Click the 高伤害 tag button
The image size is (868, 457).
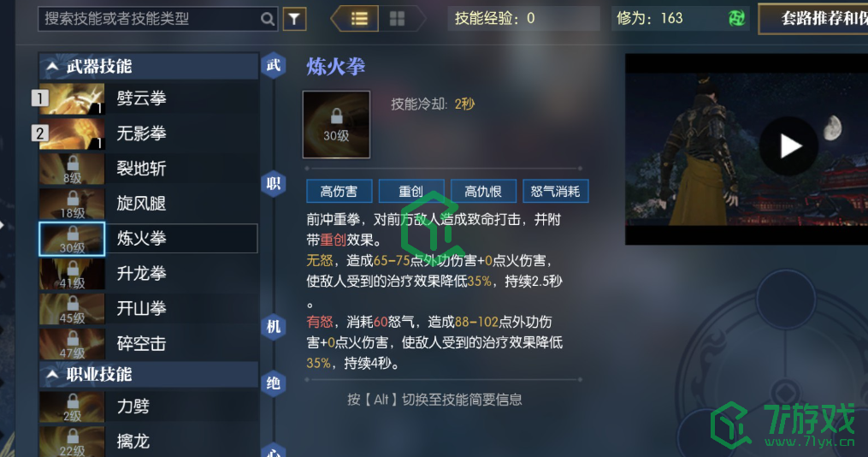[x=339, y=191]
